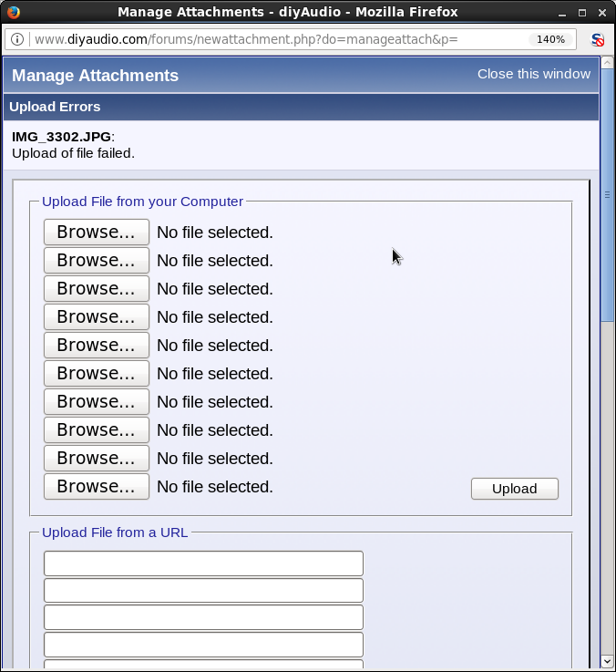This screenshot has height=672, width=616.
Task: Click the Manage Attachments heading
Action: (95, 76)
